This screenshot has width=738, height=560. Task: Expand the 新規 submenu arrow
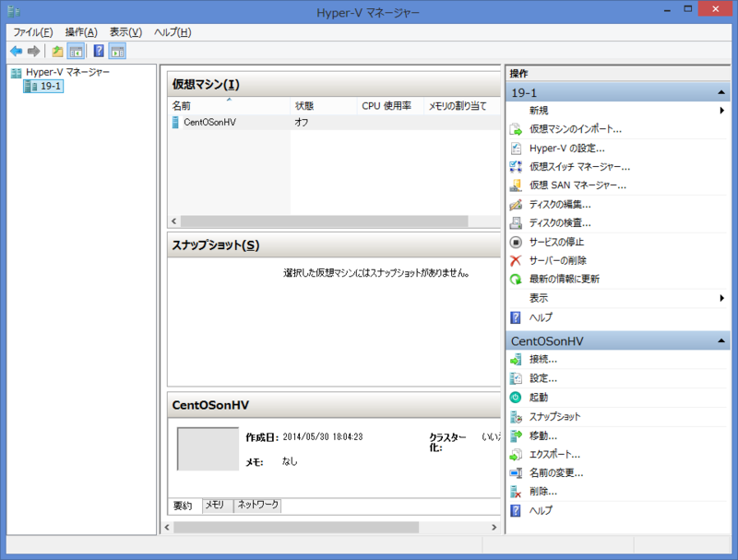pyautogui.click(x=722, y=110)
